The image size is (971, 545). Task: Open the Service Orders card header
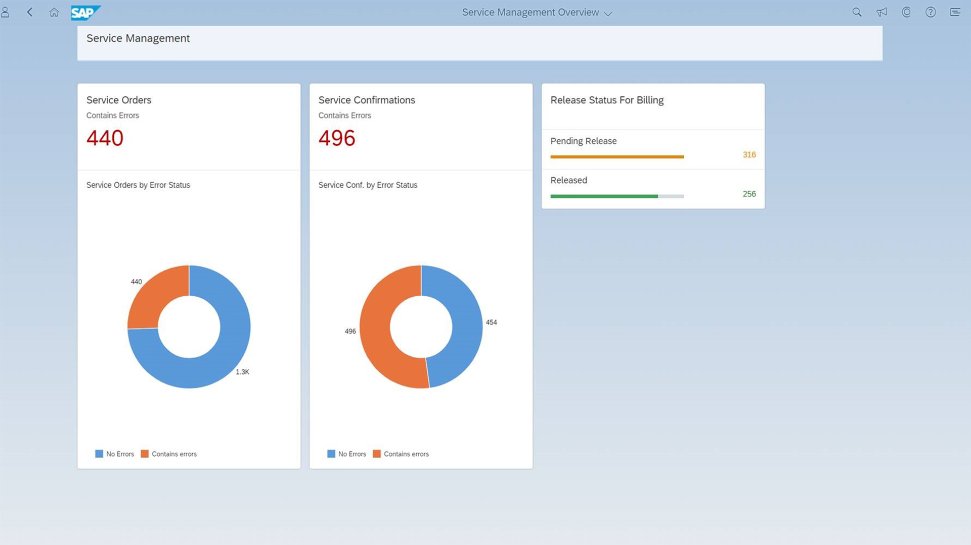tap(189, 126)
